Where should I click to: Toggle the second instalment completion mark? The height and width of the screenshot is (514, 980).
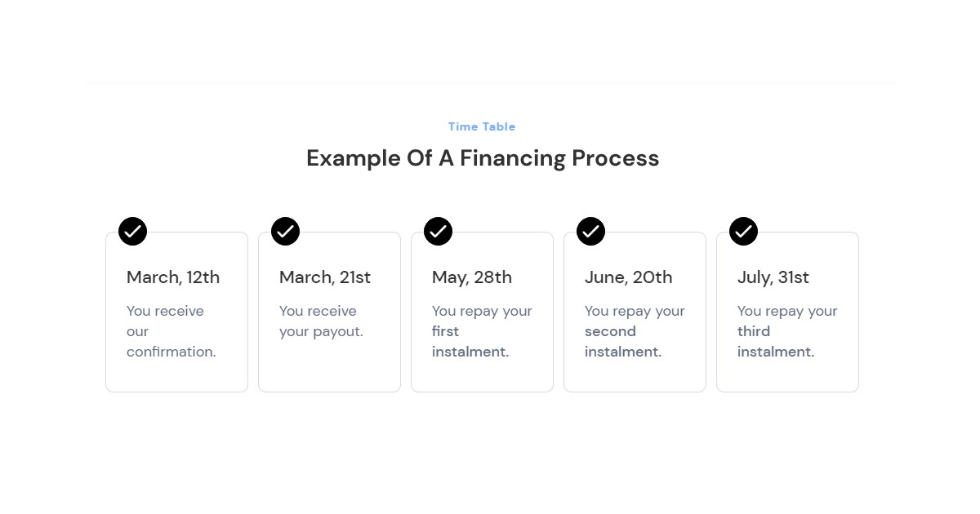coord(590,231)
